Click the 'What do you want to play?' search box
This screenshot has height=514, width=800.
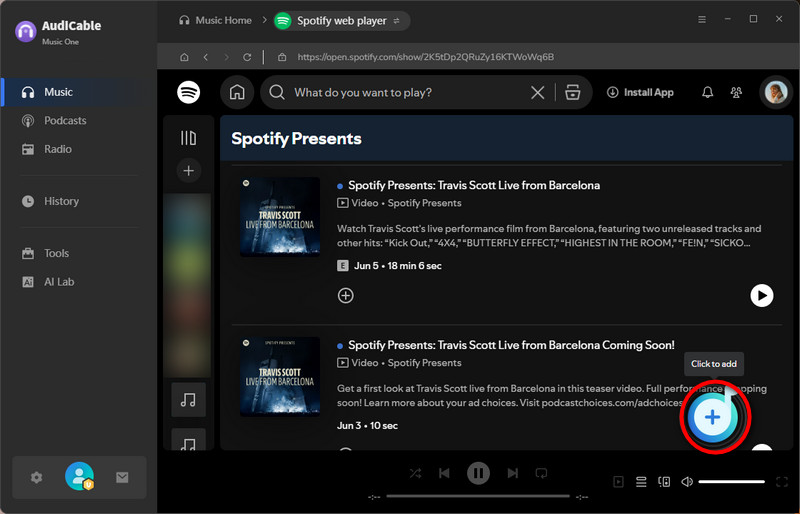pos(408,92)
